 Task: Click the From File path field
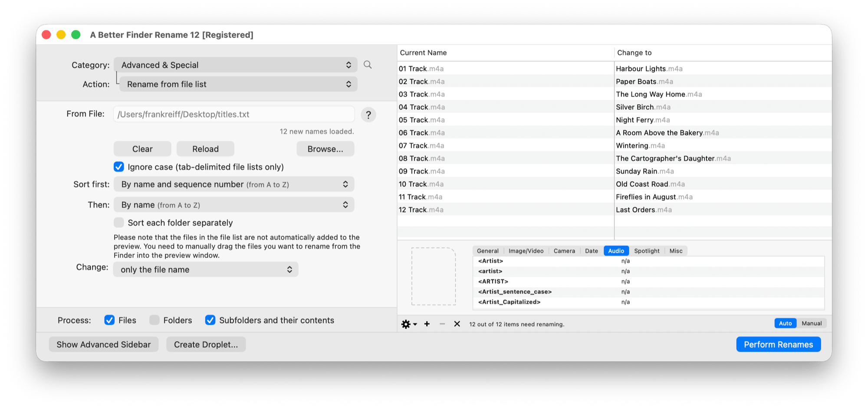[234, 115]
